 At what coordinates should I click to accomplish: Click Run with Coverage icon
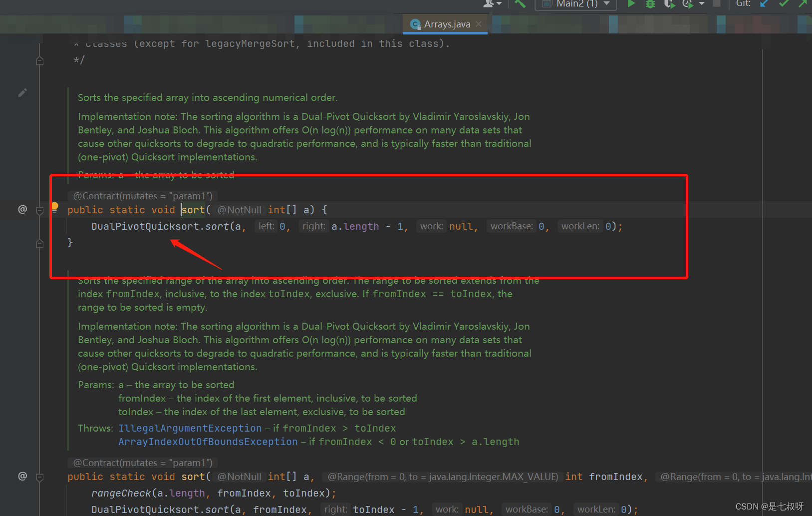pos(669,4)
